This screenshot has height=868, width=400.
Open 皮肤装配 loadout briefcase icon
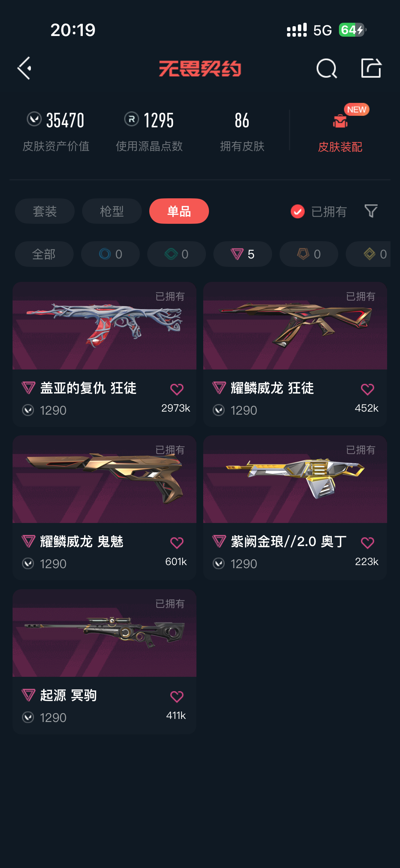coord(340,121)
